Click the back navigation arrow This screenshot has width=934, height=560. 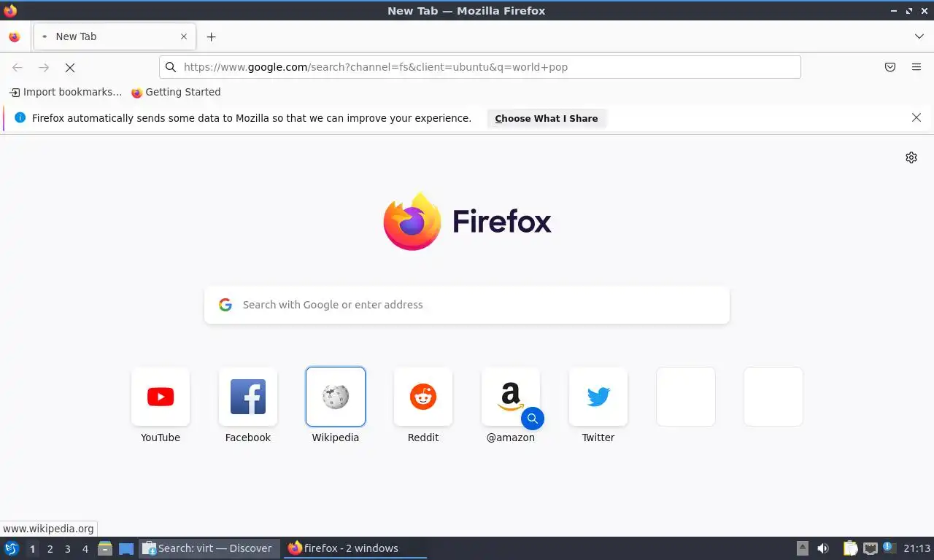[18, 67]
